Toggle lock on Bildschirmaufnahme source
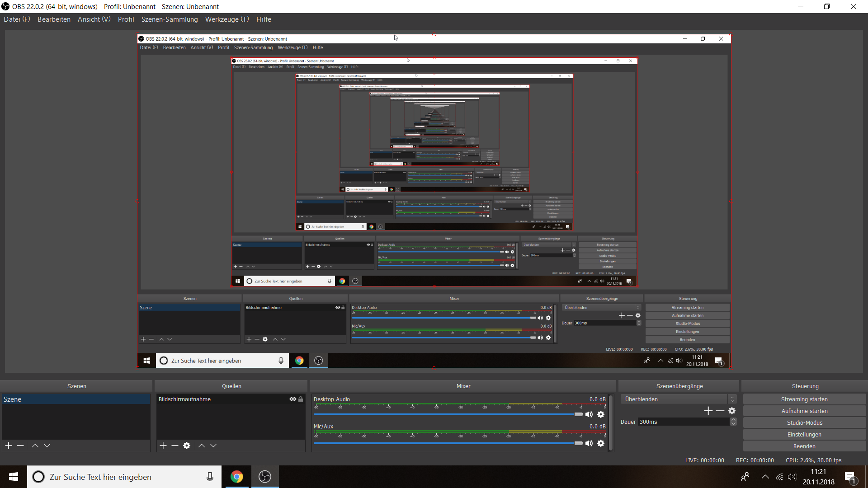This screenshot has height=488, width=868. click(301, 399)
